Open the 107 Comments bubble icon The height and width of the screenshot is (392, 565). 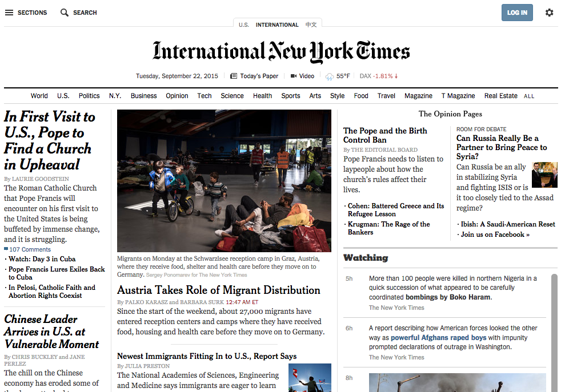(6, 249)
